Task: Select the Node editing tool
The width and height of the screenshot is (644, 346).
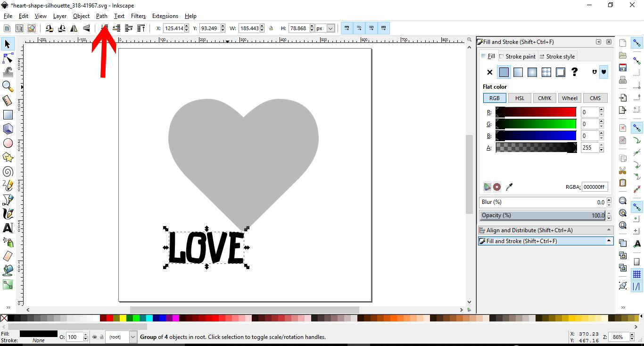Action: (8, 58)
